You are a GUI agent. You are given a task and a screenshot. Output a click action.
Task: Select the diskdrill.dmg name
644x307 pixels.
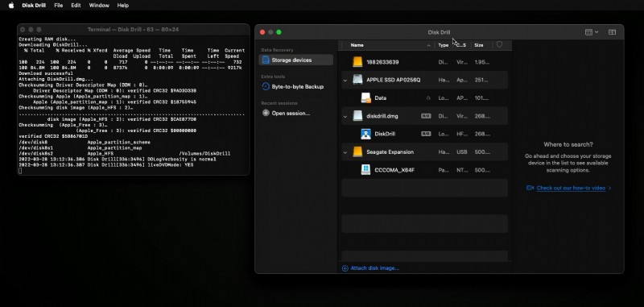pyautogui.click(x=382, y=116)
